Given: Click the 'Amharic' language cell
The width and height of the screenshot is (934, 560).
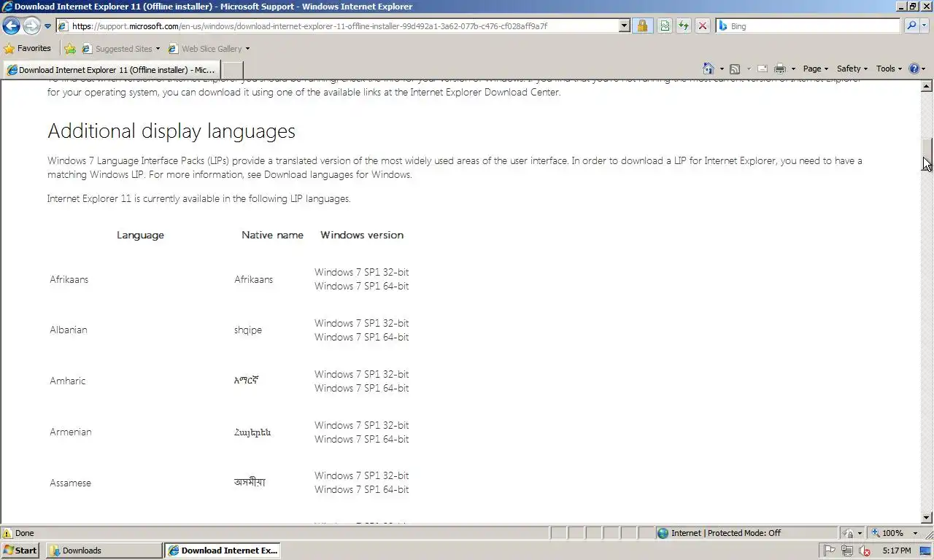Looking at the screenshot, I should click(67, 381).
